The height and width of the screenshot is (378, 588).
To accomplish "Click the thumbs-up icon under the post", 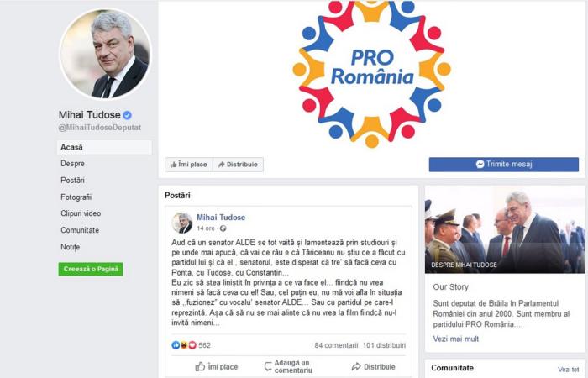I will pos(200,366).
